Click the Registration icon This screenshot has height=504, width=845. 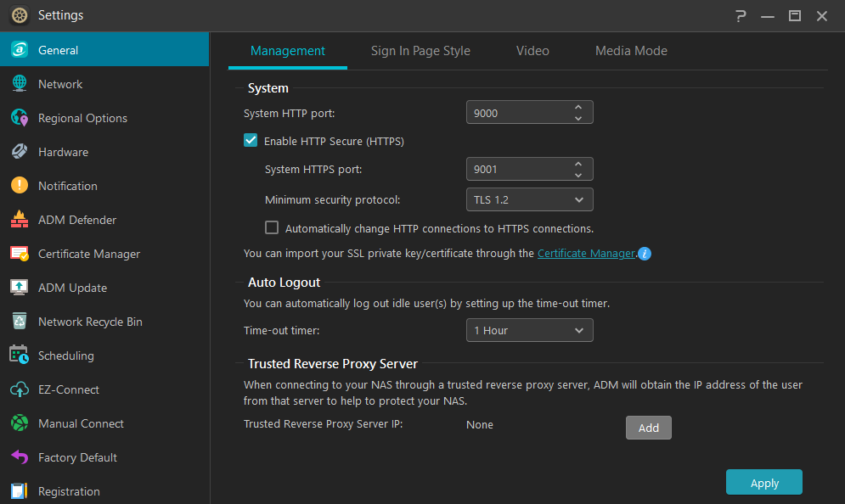pos(20,490)
